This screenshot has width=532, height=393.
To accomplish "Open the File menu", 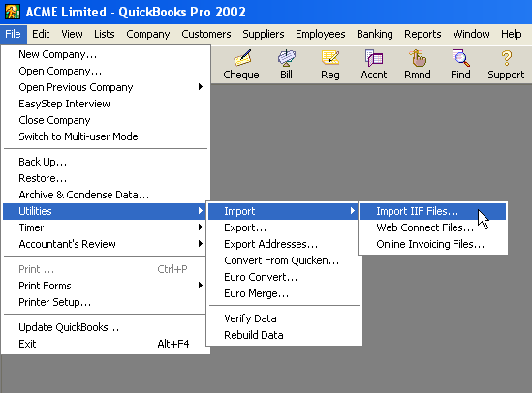I will click(x=14, y=34).
